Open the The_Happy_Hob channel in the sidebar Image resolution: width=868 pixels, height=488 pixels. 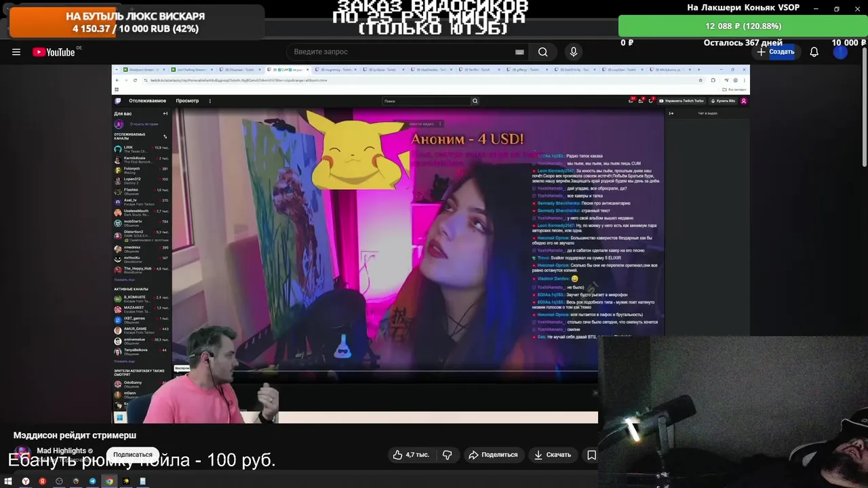pyautogui.click(x=141, y=270)
